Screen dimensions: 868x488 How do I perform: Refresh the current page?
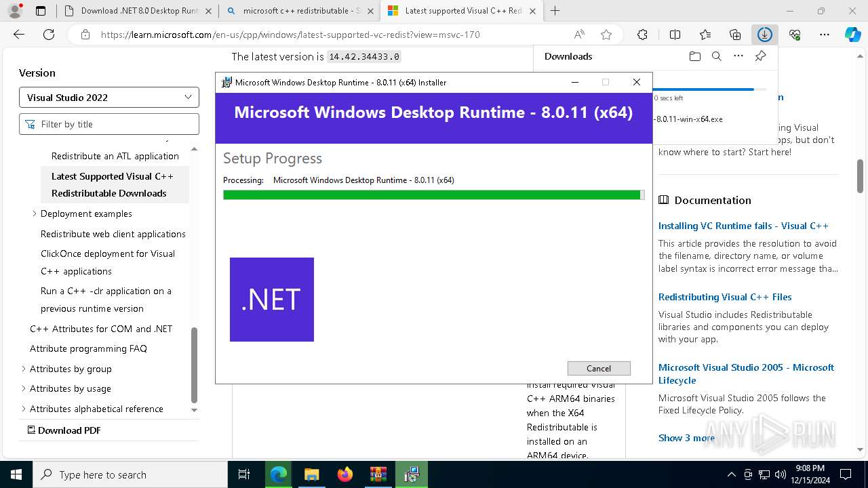49,35
